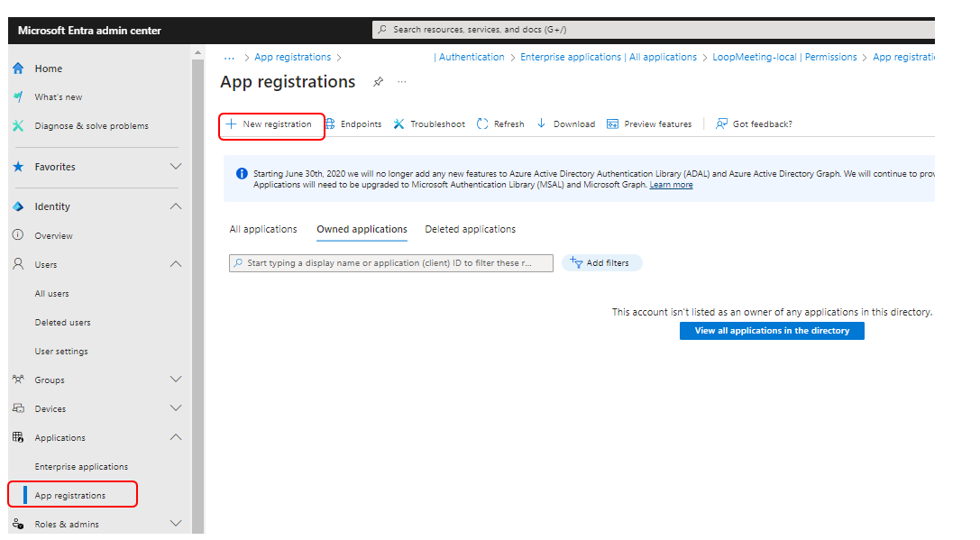980x540 pixels.
Task: Go to the Authentication breadcrumb
Action: [470, 57]
